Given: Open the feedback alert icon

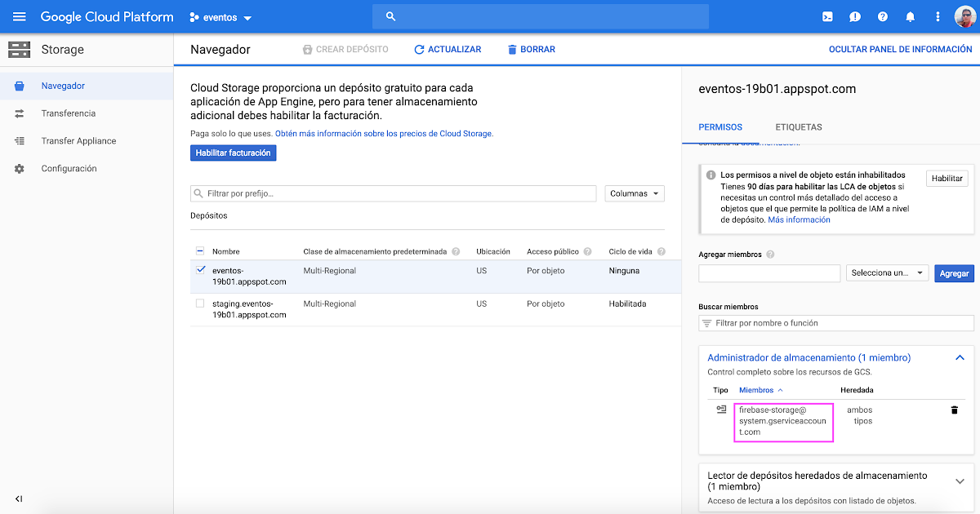Looking at the screenshot, I should pos(855,16).
